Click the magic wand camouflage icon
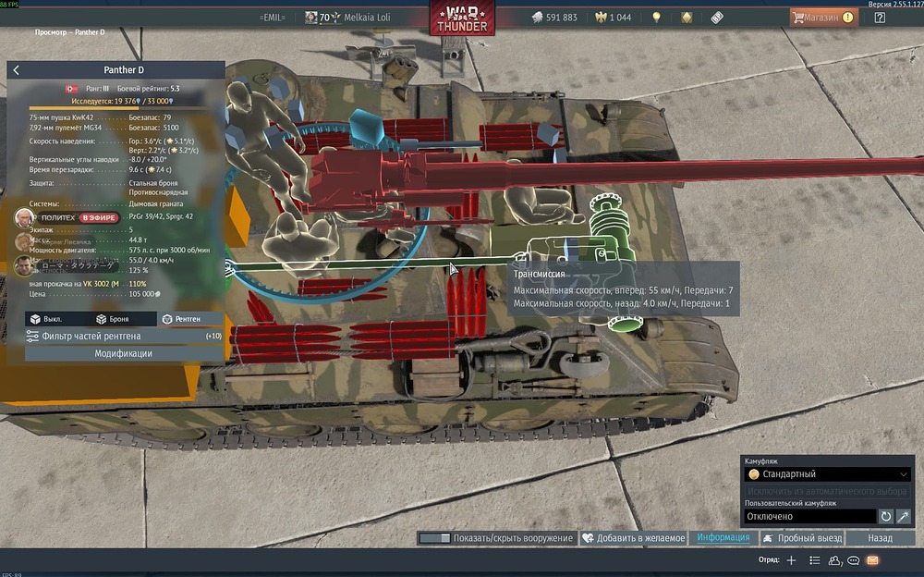This screenshot has height=577, width=924. coord(904,516)
